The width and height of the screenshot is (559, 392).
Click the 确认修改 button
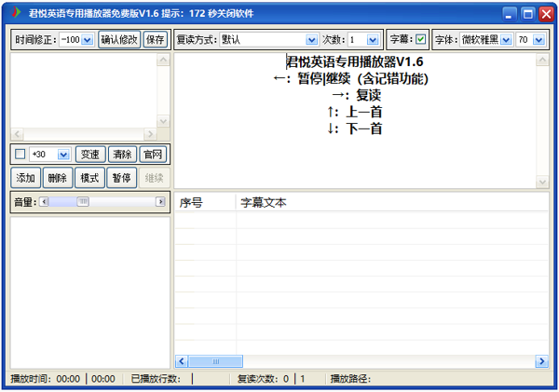pyautogui.click(x=119, y=40)
